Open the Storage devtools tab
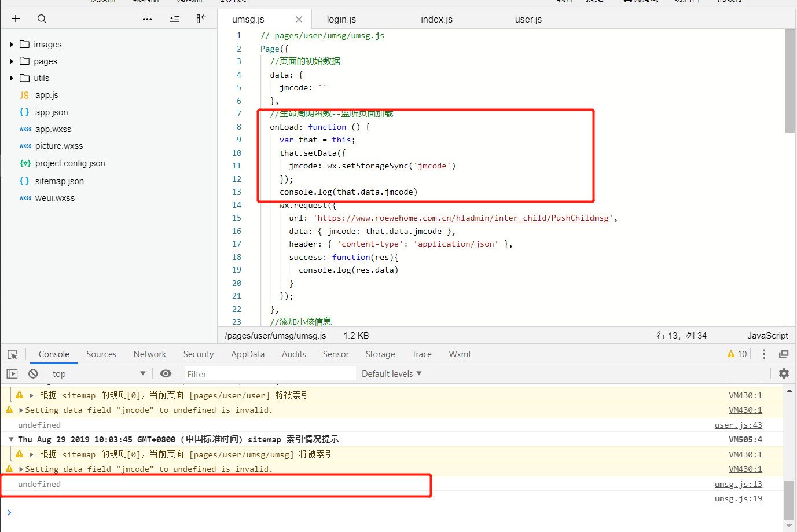Screen dimensions: 797x532 click(x=380, y=354)
